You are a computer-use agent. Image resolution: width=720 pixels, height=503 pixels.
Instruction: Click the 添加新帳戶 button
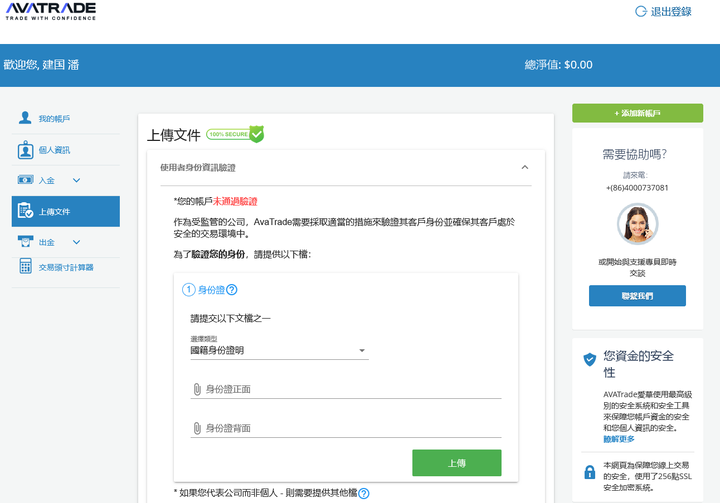[x=637, y=113]
